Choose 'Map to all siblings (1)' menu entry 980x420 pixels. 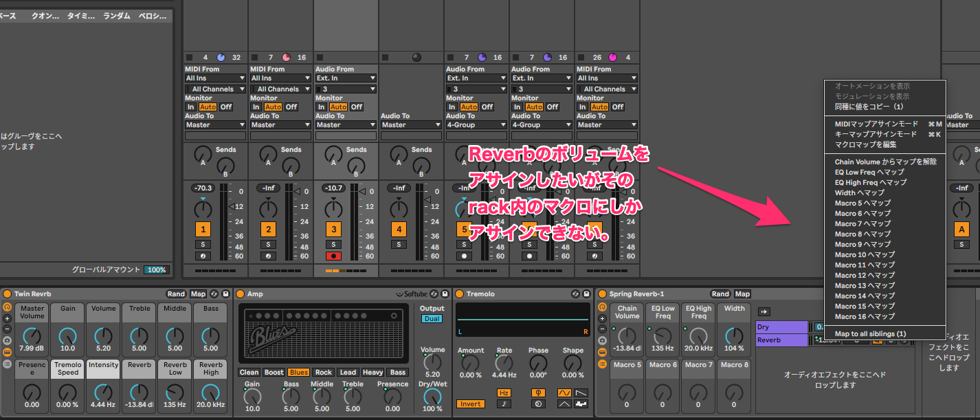[x=870, y=334]
